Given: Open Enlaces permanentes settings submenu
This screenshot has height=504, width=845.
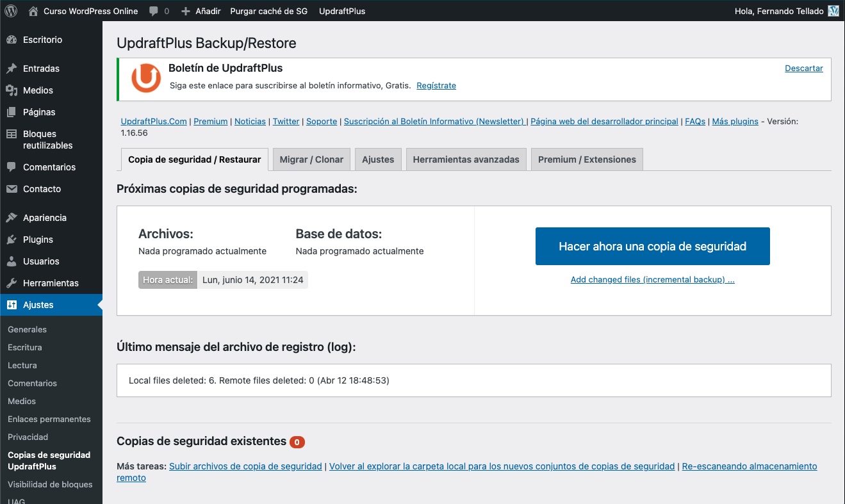Looking at the screenshot, I should click(x=49, y=419).
